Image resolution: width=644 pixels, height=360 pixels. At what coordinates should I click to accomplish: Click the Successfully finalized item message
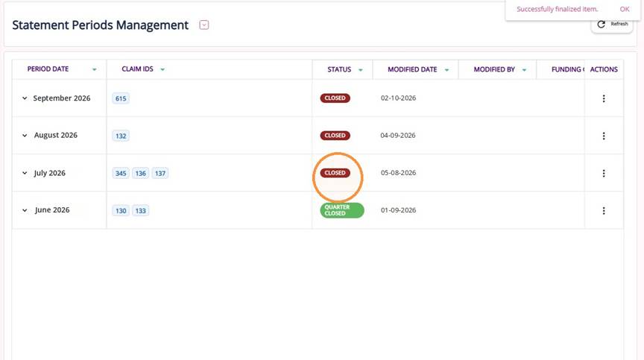pyautogui.click(x=558, y=9)
